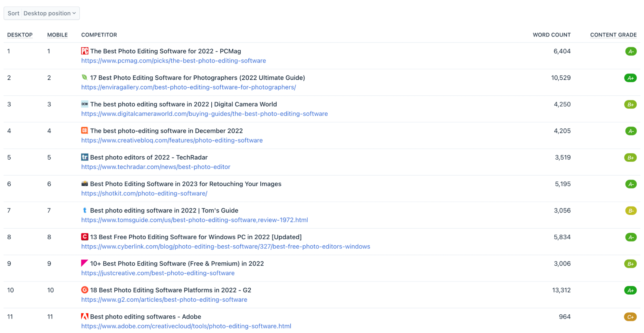Click word count value 13,312
The height and width of the screenshot is (333, 644).
(x=561, y=290)
